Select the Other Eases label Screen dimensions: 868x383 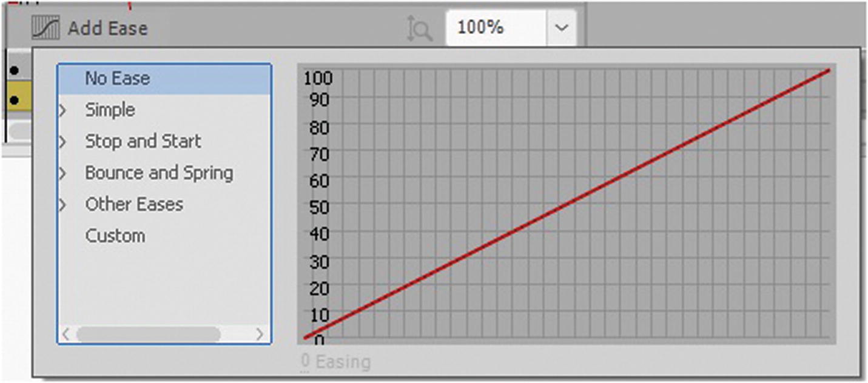[x=133, y=205]
